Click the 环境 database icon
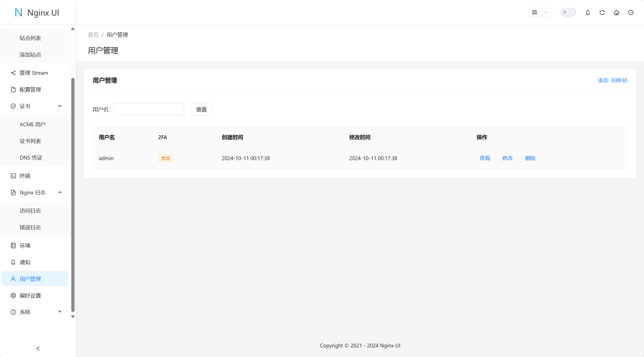The image size is (644, 357). point(13,246)
